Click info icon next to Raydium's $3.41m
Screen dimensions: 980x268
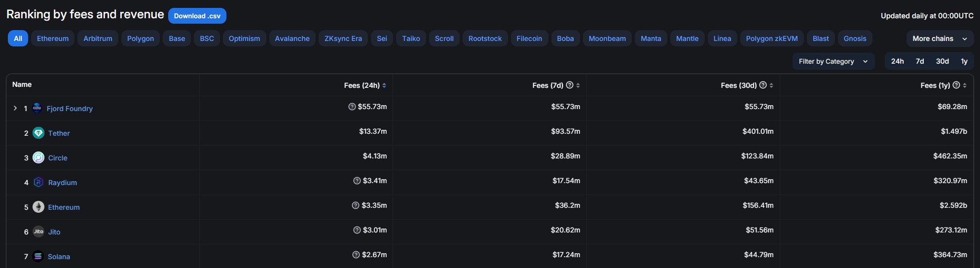[x=357, y=181]
